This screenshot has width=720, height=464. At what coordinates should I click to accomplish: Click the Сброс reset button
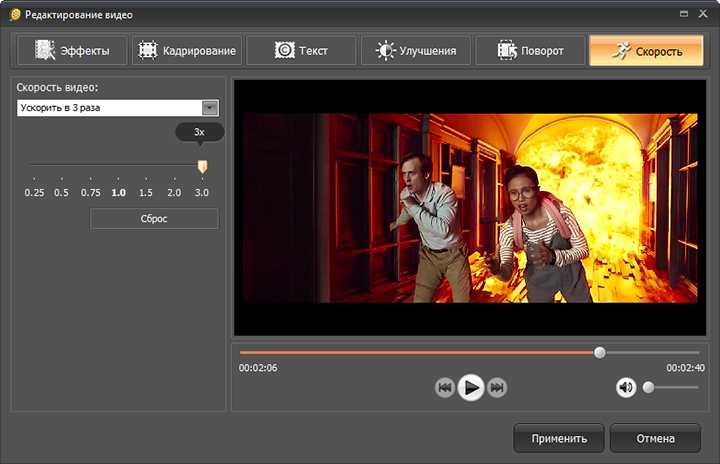point(154,219)
